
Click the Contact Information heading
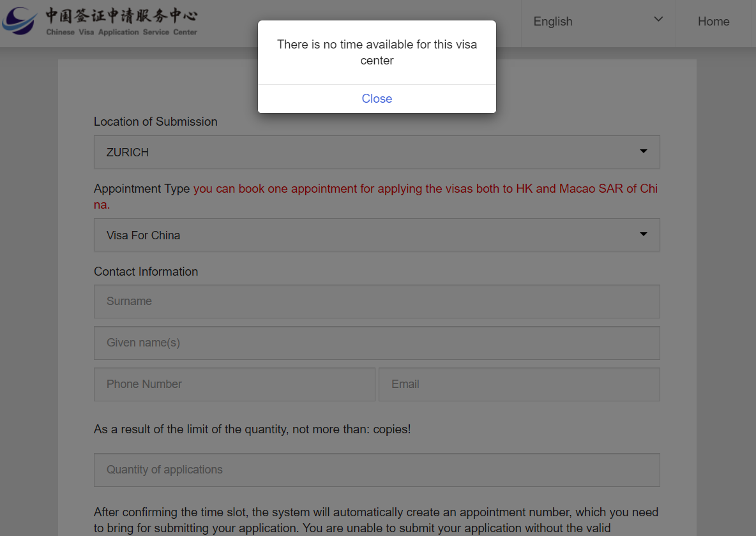point(146,272)
